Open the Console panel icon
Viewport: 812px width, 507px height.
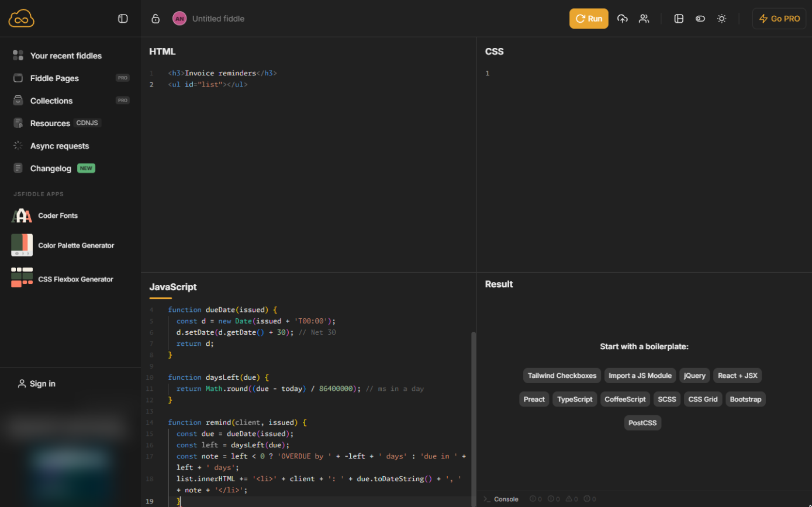tap(501, 499)
